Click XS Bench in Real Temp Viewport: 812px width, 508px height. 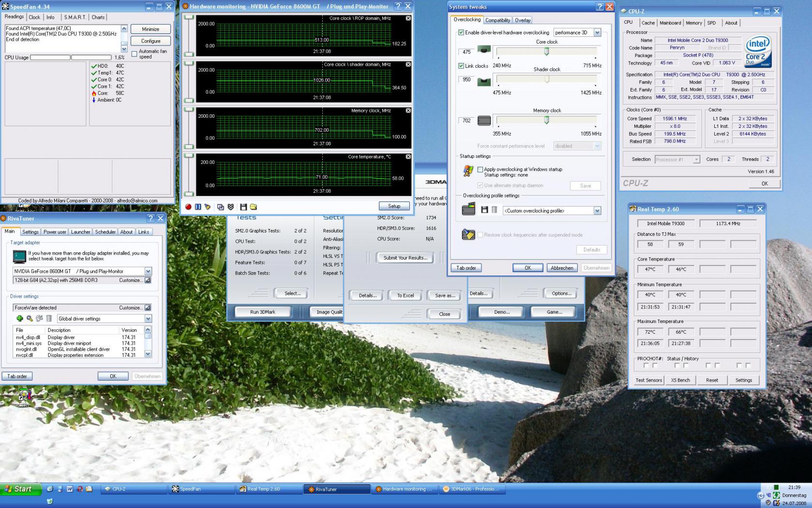(x=680, y=380)
